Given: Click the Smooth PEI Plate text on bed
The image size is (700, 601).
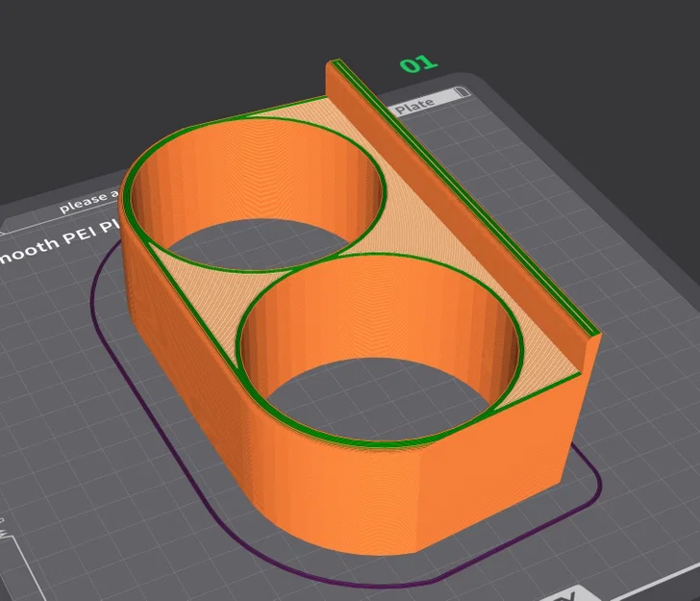Looking at the screenshot, I should pyautogui.click(x=61, y=241).
